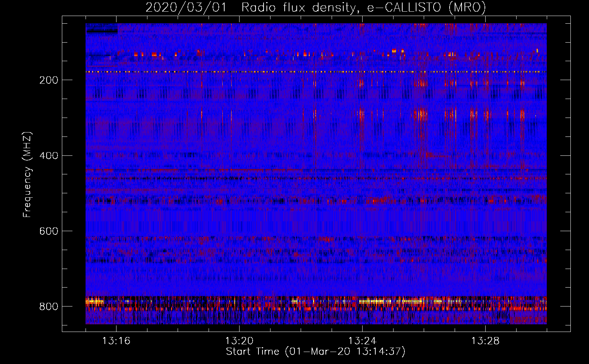589x364 pixels.
Task: Click the 'Start Time (01-Mar-20 13:14:37)' x-axis label
Action: pos(316,352)
